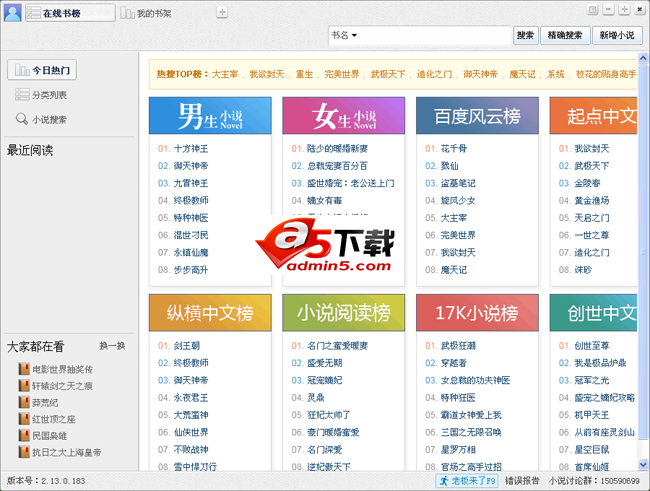Click the 老板来了 boss key button

(x=467, y=481)
